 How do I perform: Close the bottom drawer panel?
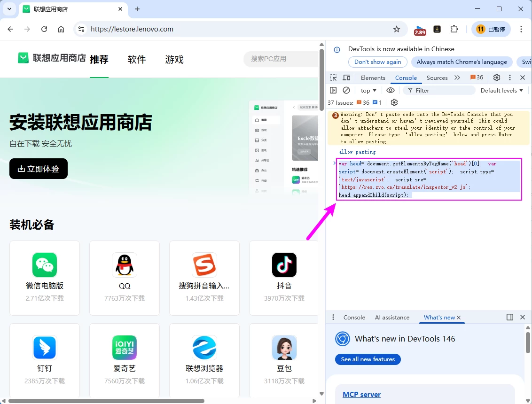pyautogui.click(x=523, y=317)
